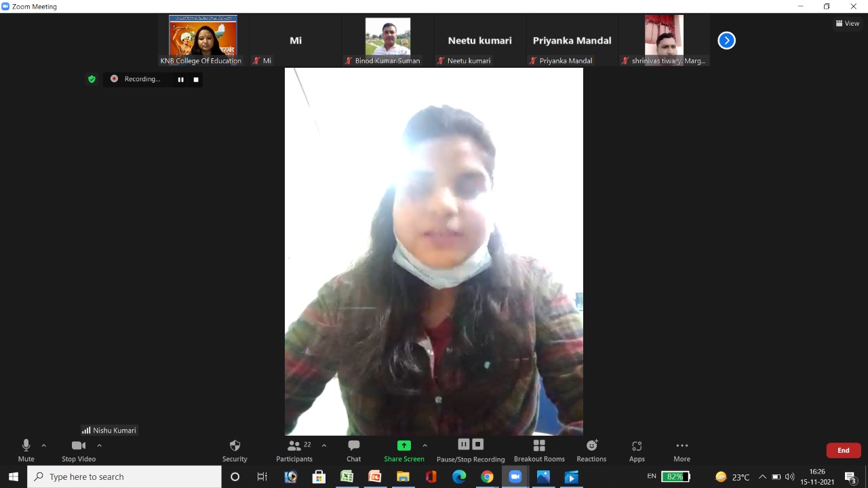Open the More options menu

pos(682,451)
